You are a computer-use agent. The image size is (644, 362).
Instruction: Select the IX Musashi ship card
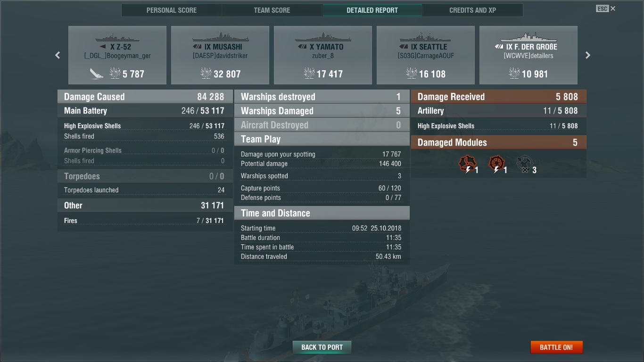[x=220, y=55]
